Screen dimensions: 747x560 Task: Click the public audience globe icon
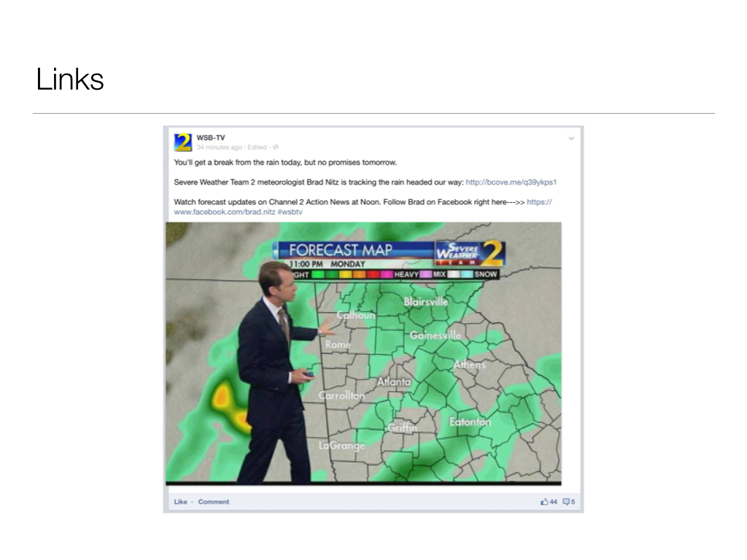pos(275,147)
